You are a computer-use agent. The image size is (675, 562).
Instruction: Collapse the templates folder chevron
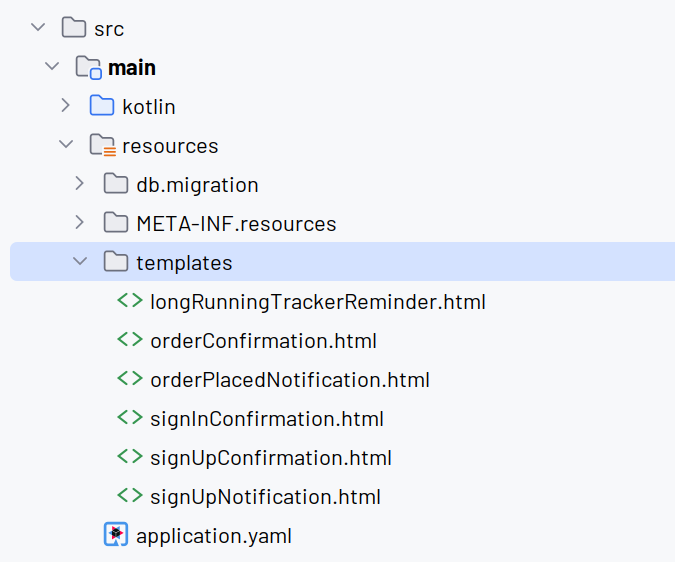[80, 261]
